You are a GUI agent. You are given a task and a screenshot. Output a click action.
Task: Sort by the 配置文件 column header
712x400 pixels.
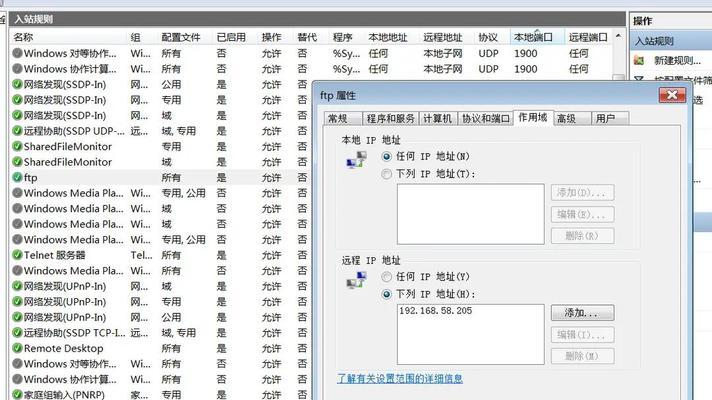[185, 37]
